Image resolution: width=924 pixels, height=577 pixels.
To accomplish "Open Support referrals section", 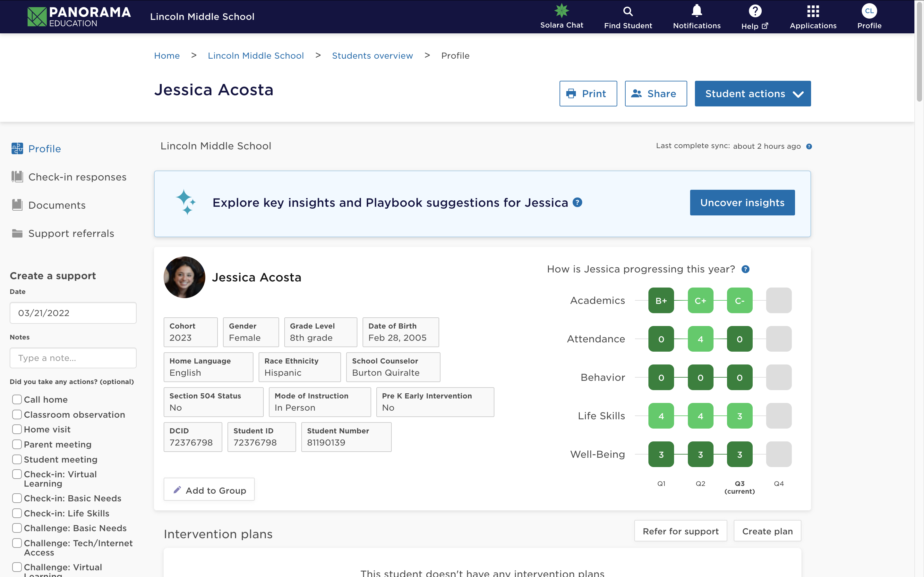I will [71, 233].
